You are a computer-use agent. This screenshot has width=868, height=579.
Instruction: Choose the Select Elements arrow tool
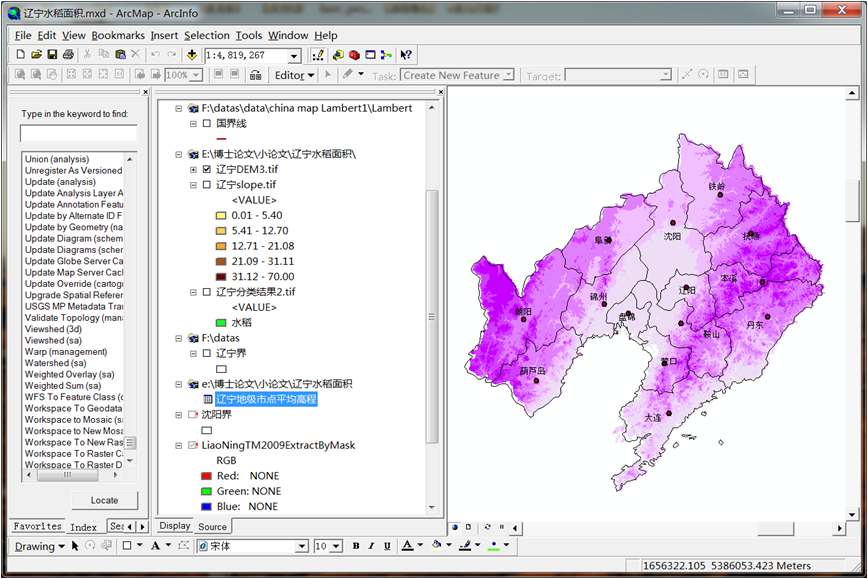pos(76,546)
